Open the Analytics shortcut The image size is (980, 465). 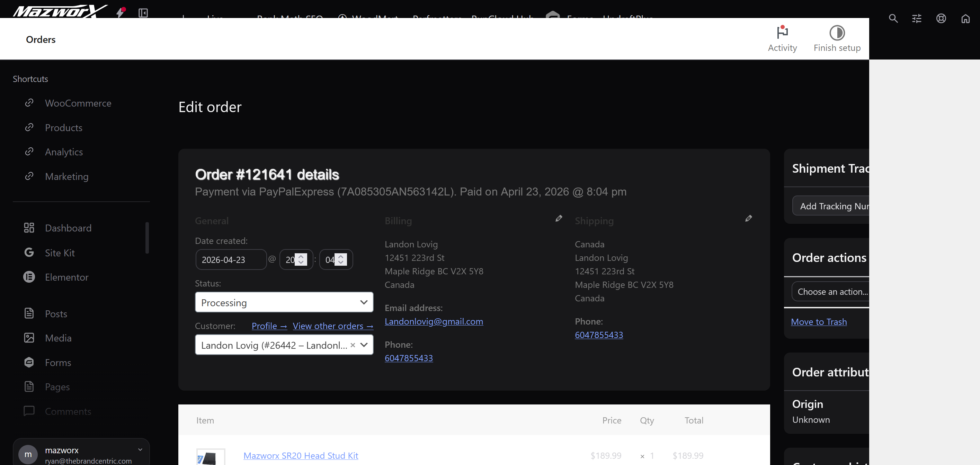click(64, 152)
